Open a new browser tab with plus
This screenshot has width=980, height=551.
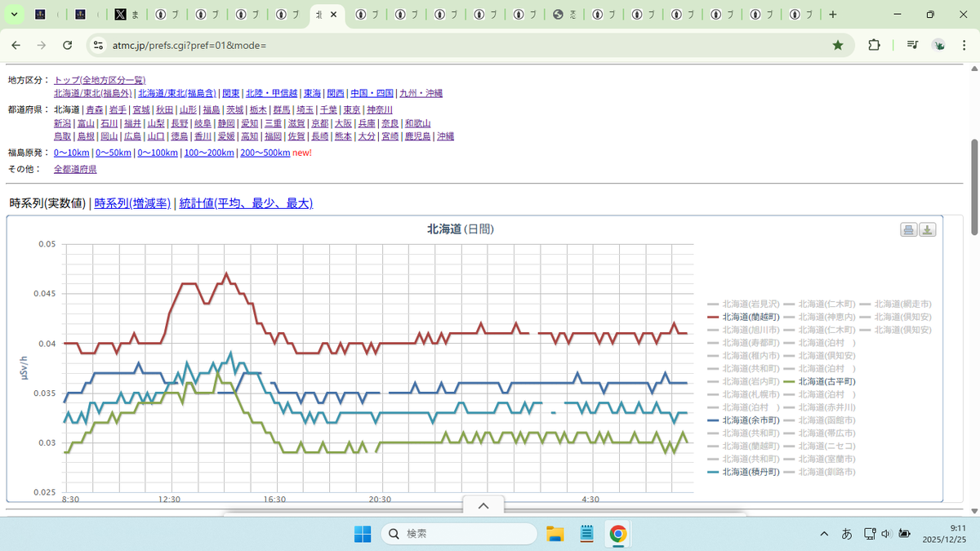(x=832, y=15)
